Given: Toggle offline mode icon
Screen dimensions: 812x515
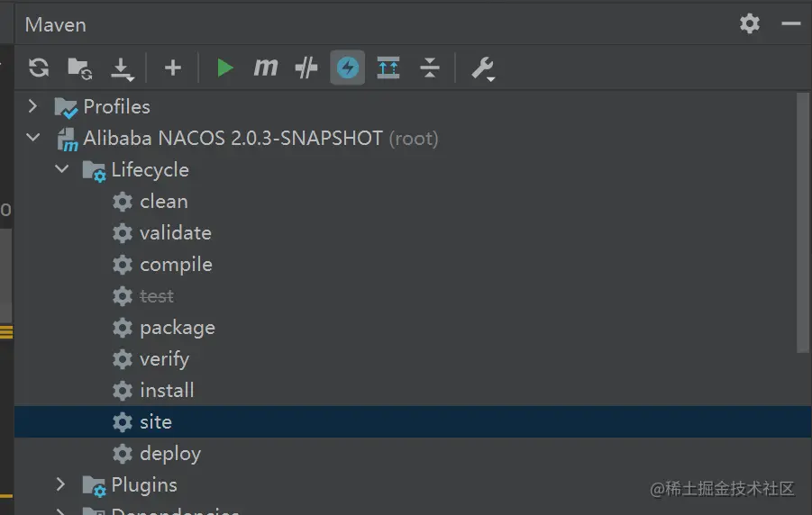Looking at the screenshot, I should point(306,68).
